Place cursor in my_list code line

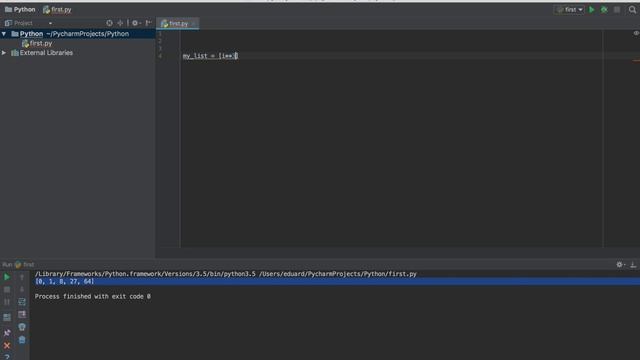point(210,56)
